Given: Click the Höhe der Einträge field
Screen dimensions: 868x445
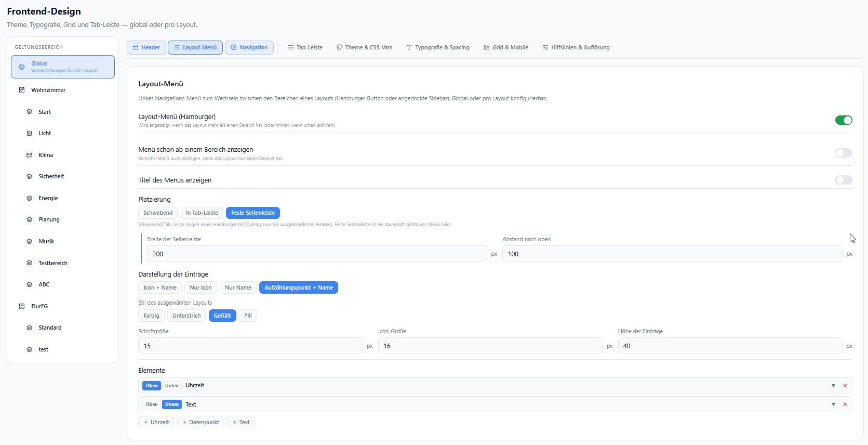Looking at the screenshot, I should coord(730,346).
